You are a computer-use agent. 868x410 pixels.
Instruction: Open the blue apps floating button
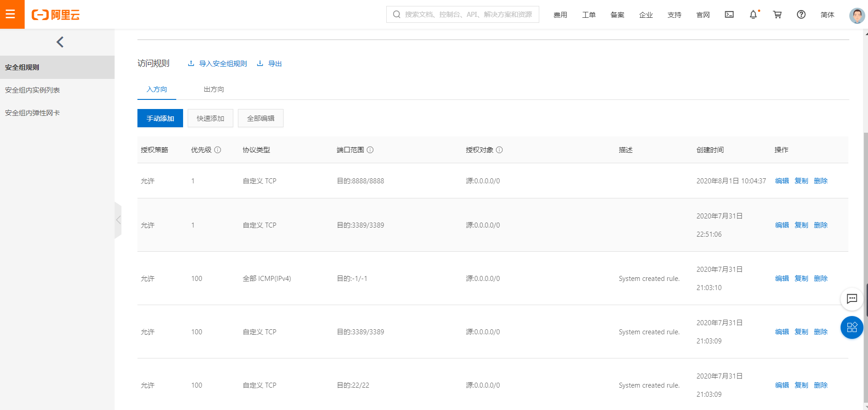point(852,327)
